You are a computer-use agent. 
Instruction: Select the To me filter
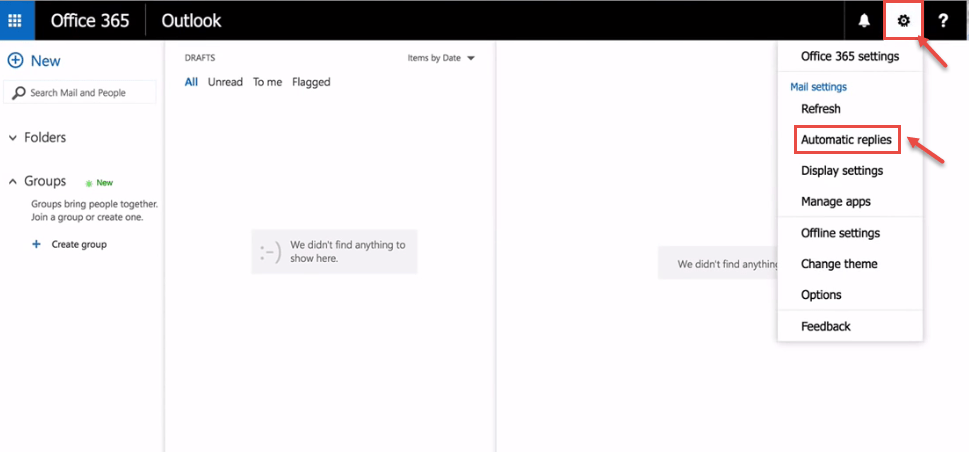coord(267,82)
